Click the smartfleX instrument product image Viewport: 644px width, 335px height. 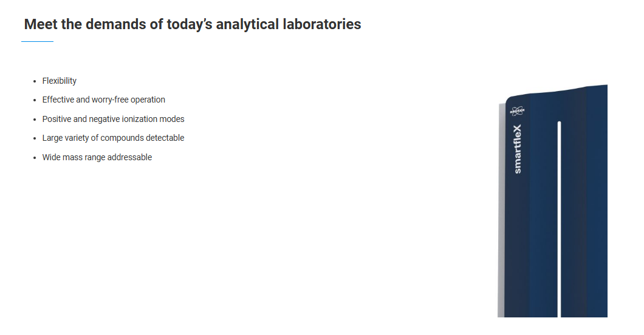coord(552,201)
